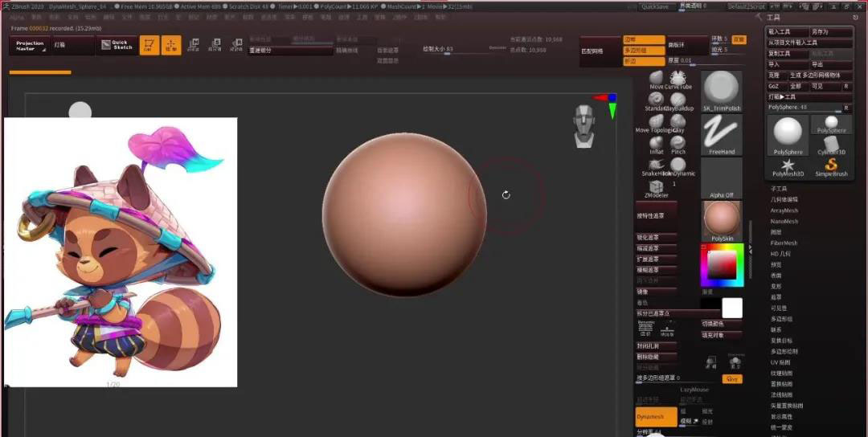Select the white secondary color swatch
The image size is (868, 437).
coord(732,308)
